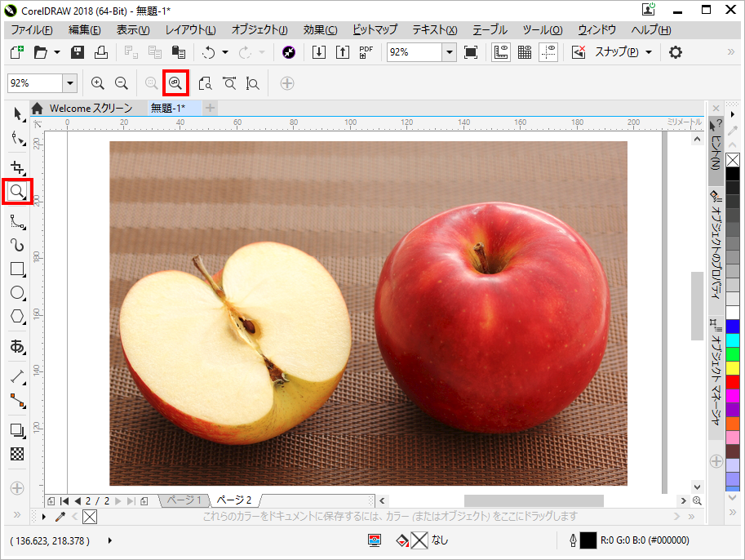Pick the magenta color swatch
The width and height of the screenshot is (745, 560).
[733, 396]
